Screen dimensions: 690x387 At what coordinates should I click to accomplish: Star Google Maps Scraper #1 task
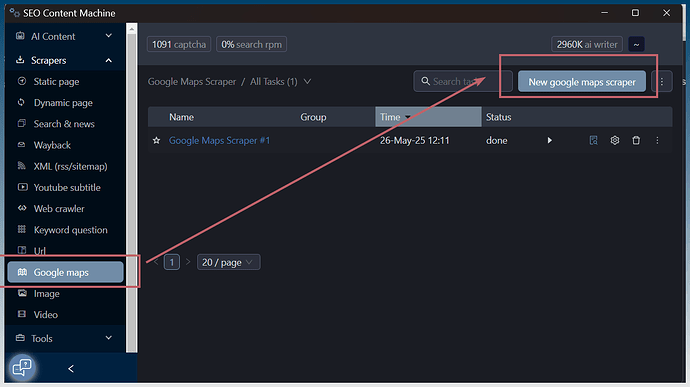click(156, 140)
